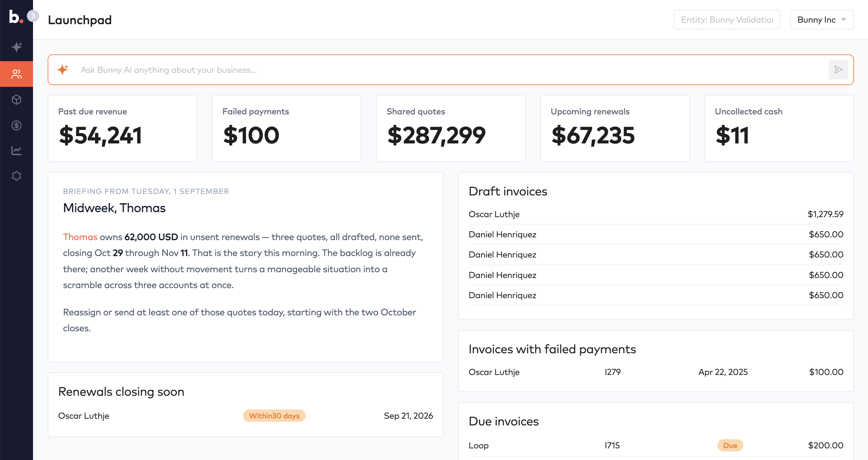Open the Failed payments card
868x460 pixels.
pyautogui.click(x=286, y=128)
